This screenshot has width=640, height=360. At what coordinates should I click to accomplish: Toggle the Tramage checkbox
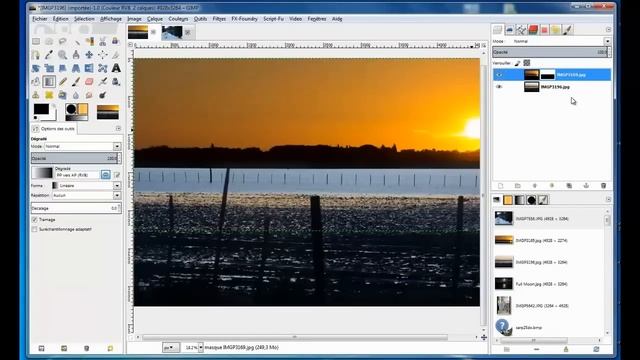coord(35,220)
